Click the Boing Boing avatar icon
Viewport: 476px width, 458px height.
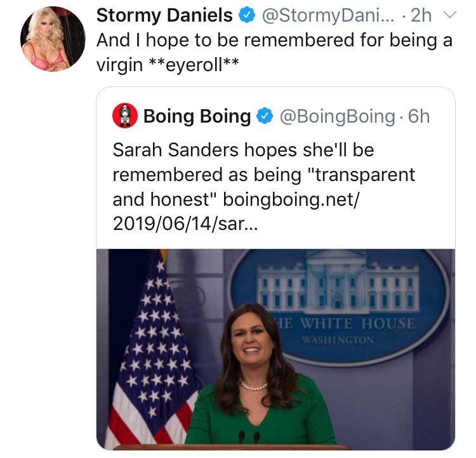pyautogui.click(x=125, y=116)
